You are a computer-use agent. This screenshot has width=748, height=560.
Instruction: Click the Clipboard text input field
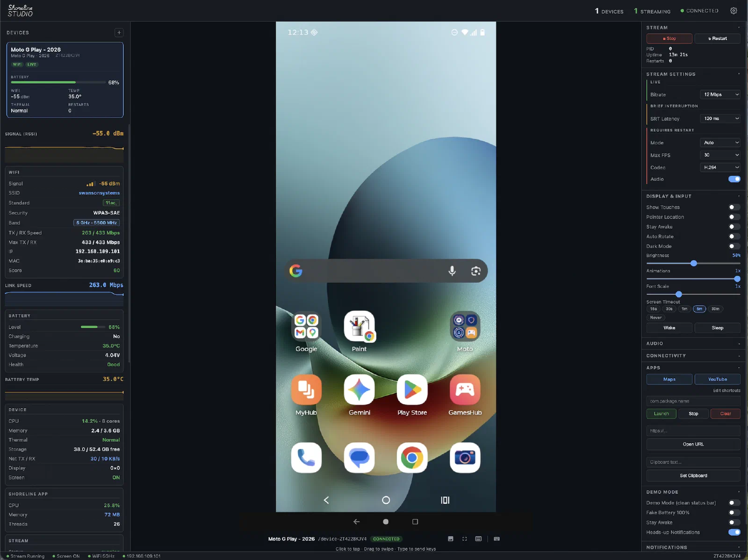pyautogui.click(x=693, y=462)
